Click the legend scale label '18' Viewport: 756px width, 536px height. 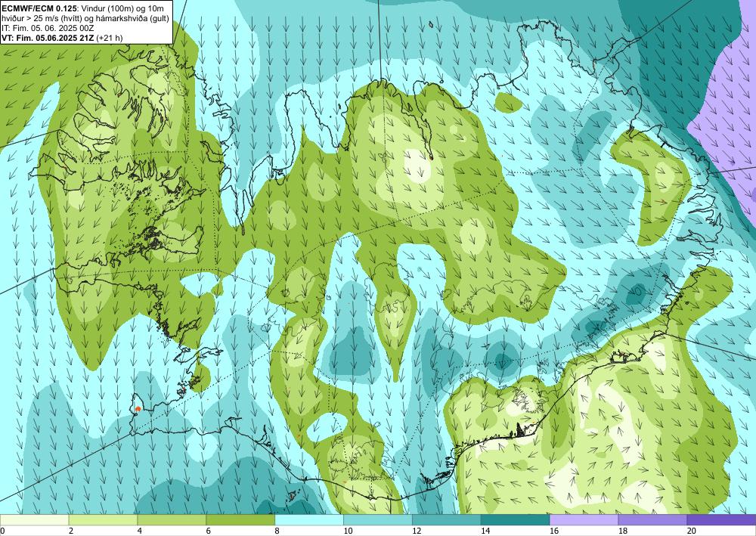pos(623,531)
